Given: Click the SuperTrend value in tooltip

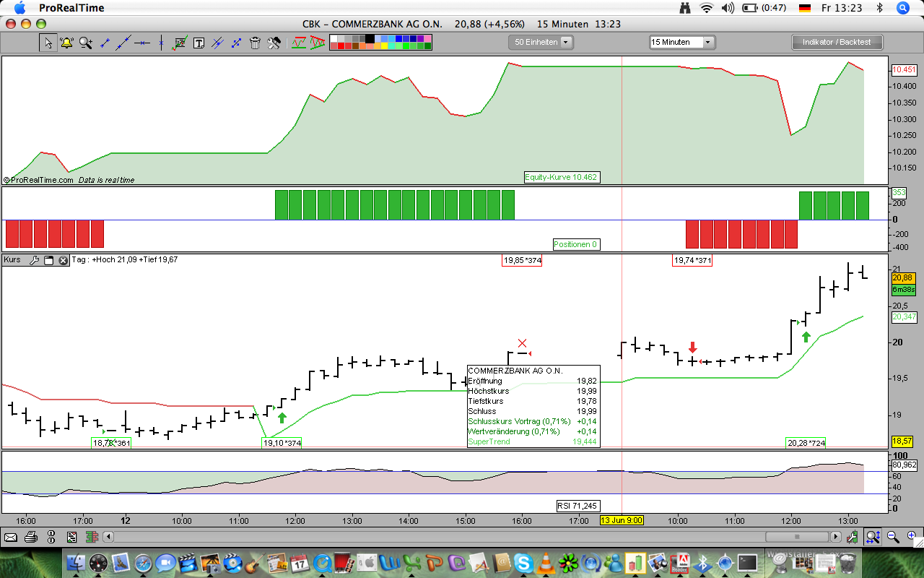Looking at the screenshot, I should pos(585,441).
